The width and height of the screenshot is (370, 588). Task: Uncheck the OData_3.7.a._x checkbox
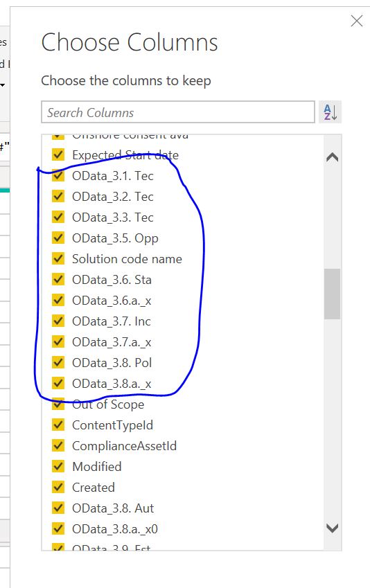click(58, 341)
